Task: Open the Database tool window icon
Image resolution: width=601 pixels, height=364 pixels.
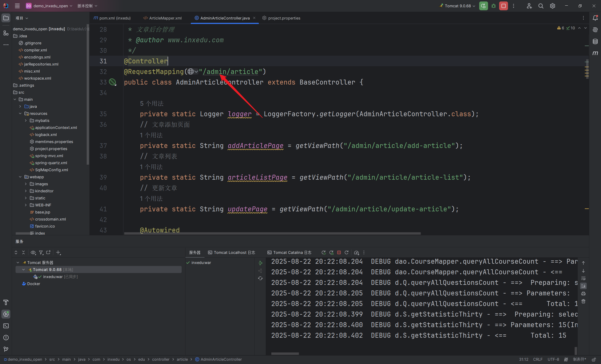Action: [x=595, y=41]
